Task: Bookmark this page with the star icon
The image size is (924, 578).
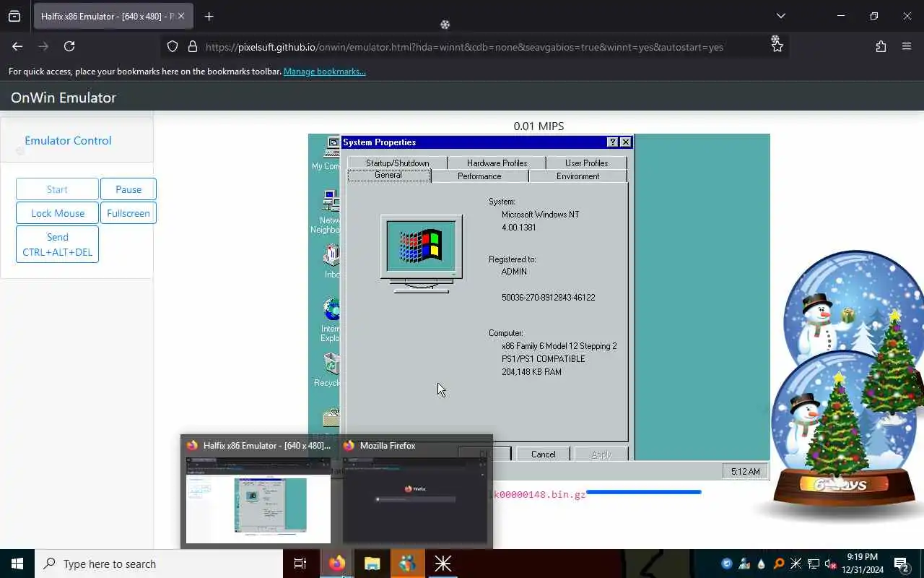Action: (777, 47)
